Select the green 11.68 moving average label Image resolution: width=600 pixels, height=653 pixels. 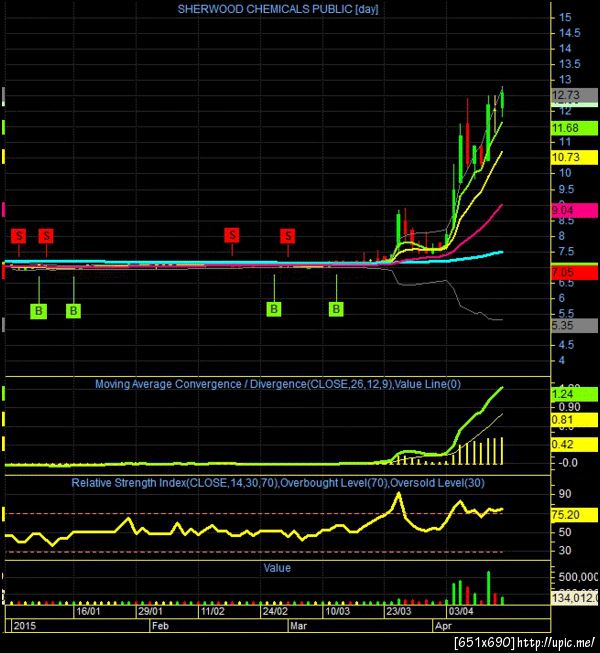point(575,128)
